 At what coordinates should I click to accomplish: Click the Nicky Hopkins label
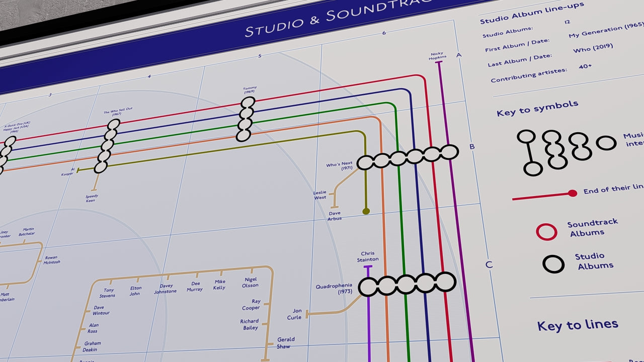pos(437,56)
